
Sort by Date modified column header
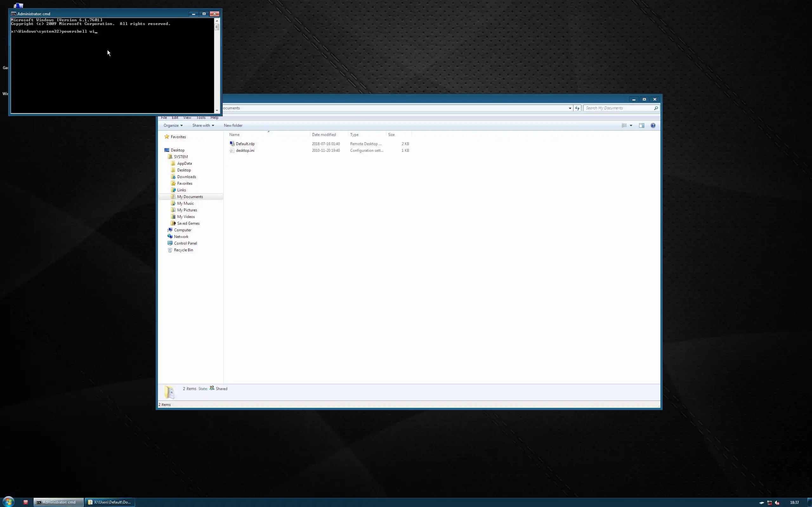pos(324,134)
